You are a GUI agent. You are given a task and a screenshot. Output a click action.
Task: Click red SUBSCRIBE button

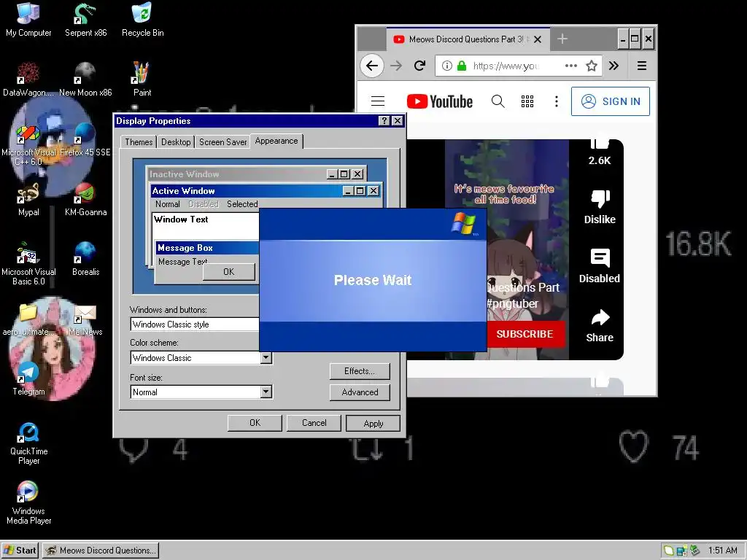(525, 334)
